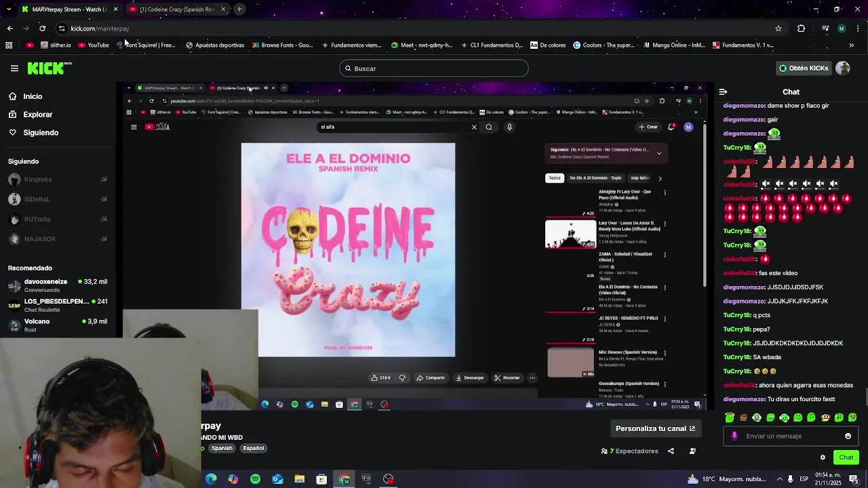The height and width of the screenshot is (488, 868).
Task: Open user profile avatar menu
Action: point(843,68)
